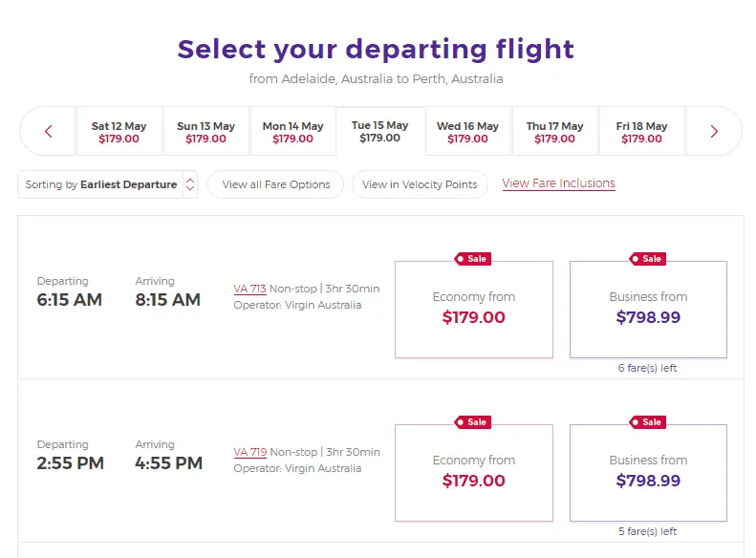
Task: Click Sale tag on 6:15 AM Business fare
Action: pos(648,259)
